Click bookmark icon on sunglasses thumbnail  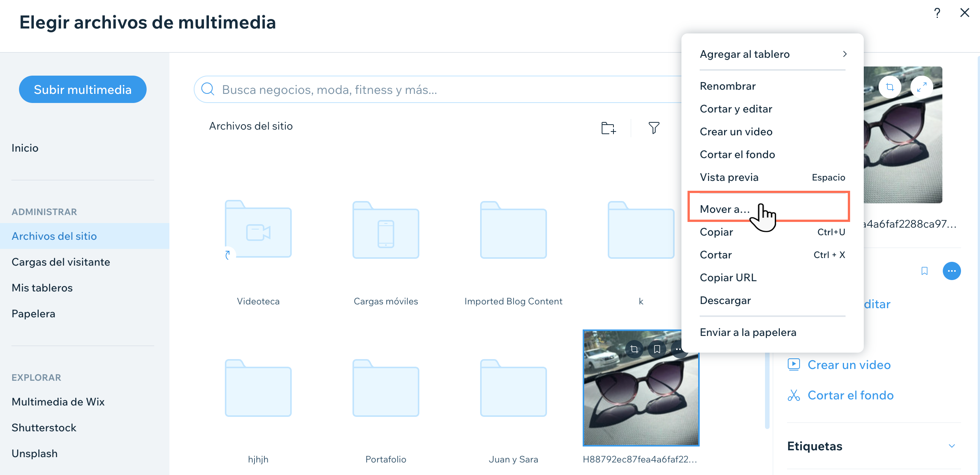click(657, 349)
